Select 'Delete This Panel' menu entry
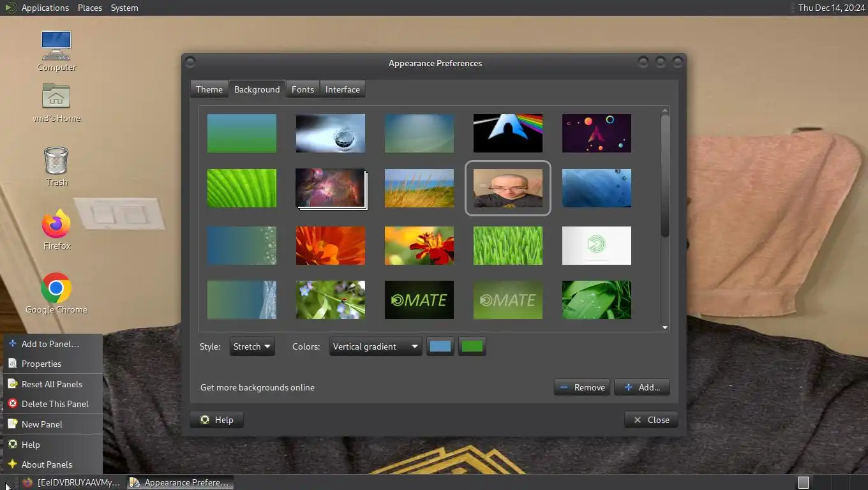The image size is (868, 490). pos(52,404)
